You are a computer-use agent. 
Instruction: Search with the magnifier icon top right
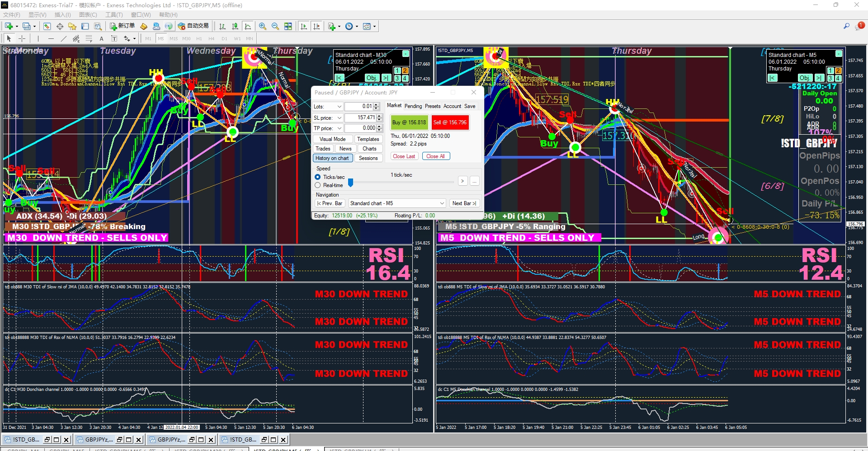coord(846,26)
